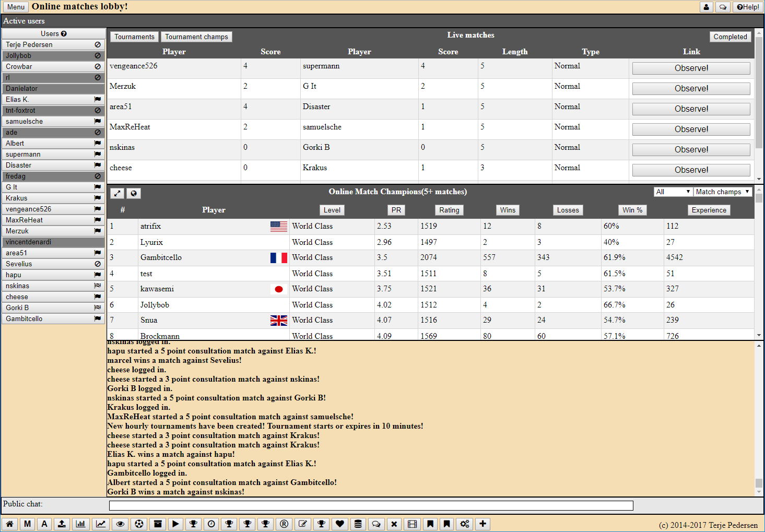Toggle the eye icon in bottom toolbar

click(120, 524)
